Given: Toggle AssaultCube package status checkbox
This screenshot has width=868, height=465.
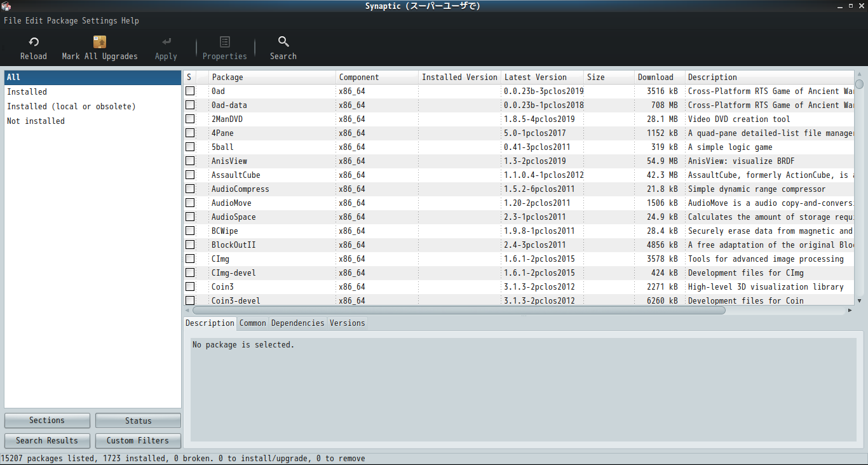Looking at the screenshot, I should point(190,175).
